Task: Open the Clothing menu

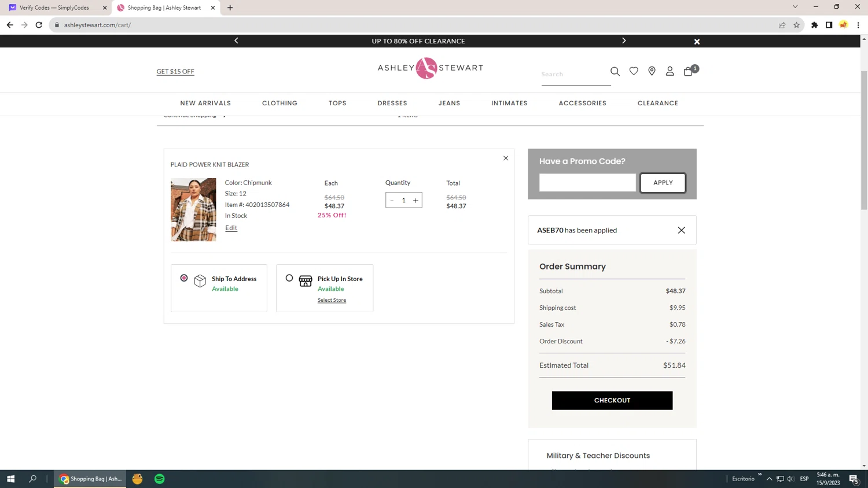Action: 279,103
